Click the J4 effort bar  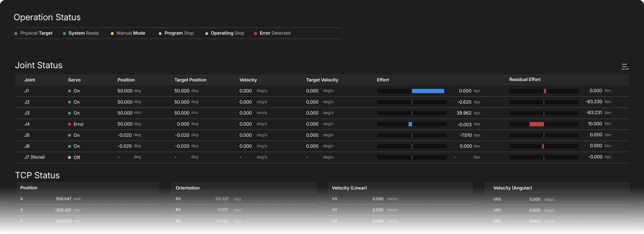coord(410,124)
